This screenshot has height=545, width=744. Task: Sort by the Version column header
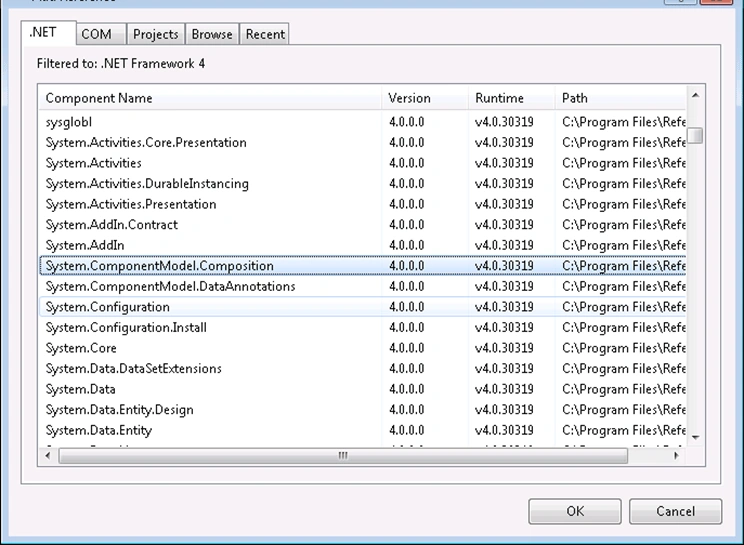pos(425,98)
